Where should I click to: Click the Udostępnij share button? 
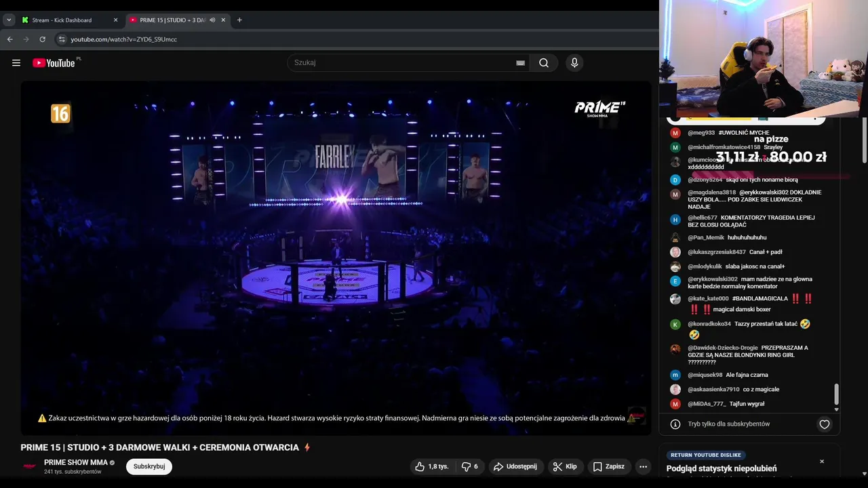coord(515,466)
